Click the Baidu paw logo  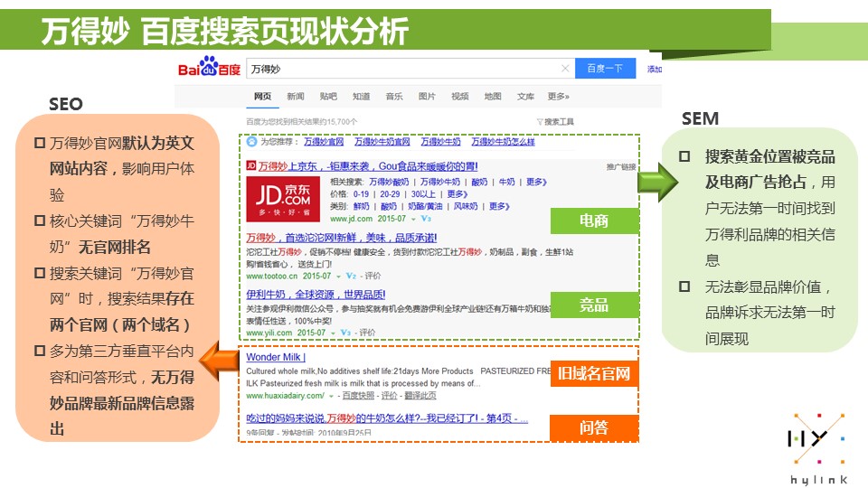point(209,69)
